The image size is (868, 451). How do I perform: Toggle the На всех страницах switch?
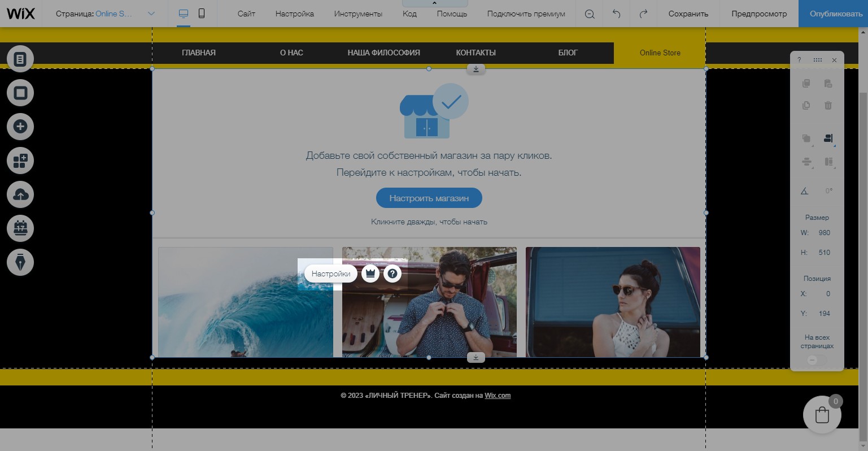817,360
